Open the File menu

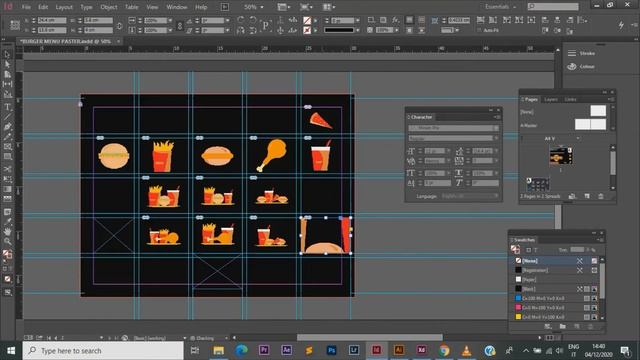pyautogui.click(x=26, y=7)
